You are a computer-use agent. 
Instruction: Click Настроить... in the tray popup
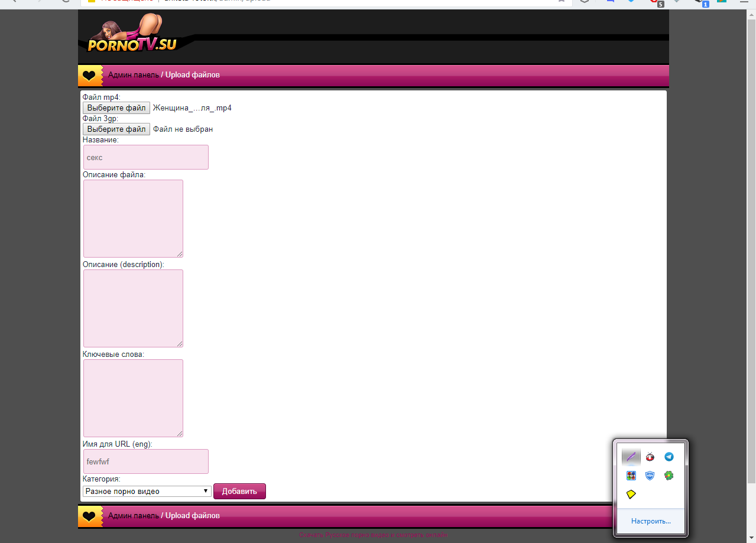click(x=651, y=521)
